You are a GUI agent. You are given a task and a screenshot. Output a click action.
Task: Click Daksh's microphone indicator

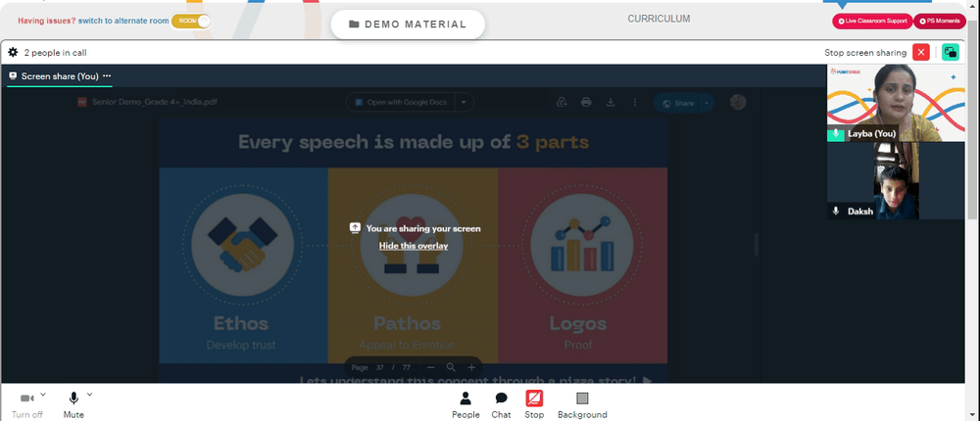[836, 211]
